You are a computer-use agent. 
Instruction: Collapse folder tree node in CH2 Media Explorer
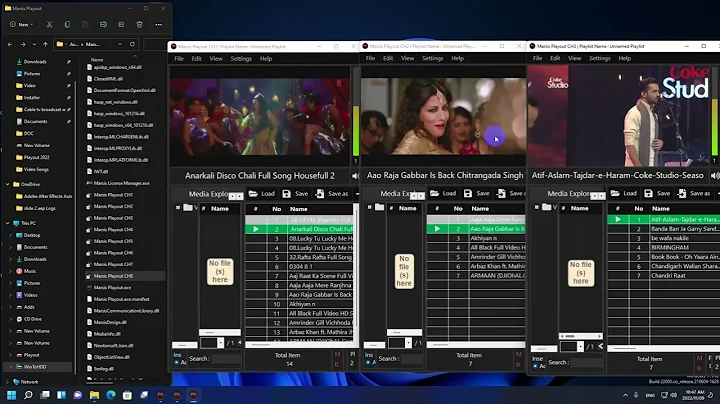coord(370,207)
